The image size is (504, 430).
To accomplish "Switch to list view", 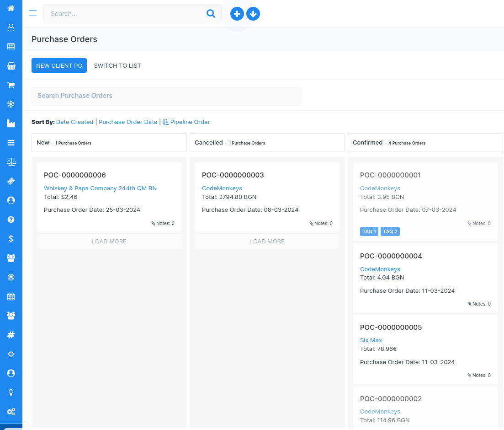I will pos(117,65).
